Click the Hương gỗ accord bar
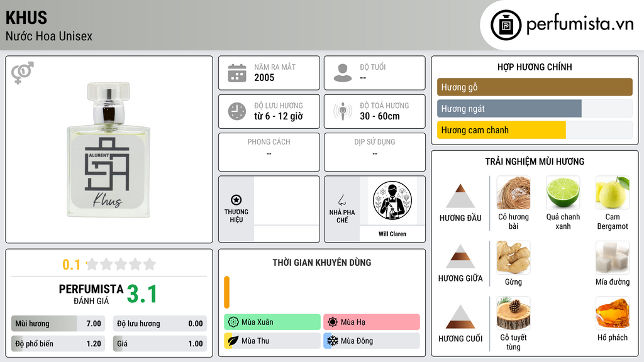The image size is (644, 362). (535, 87)
